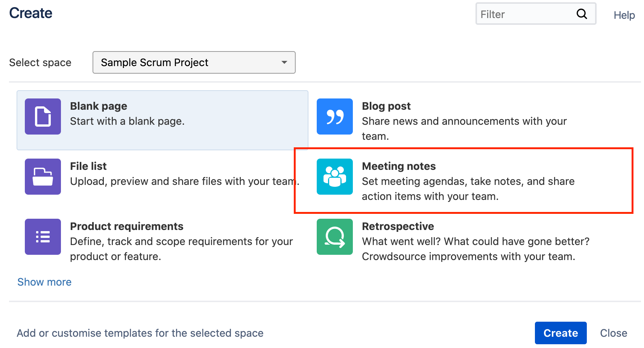Viewport: 644px width, 348px height.
Task: Click inside the Filter text field
Action: (x=525, y=14)
